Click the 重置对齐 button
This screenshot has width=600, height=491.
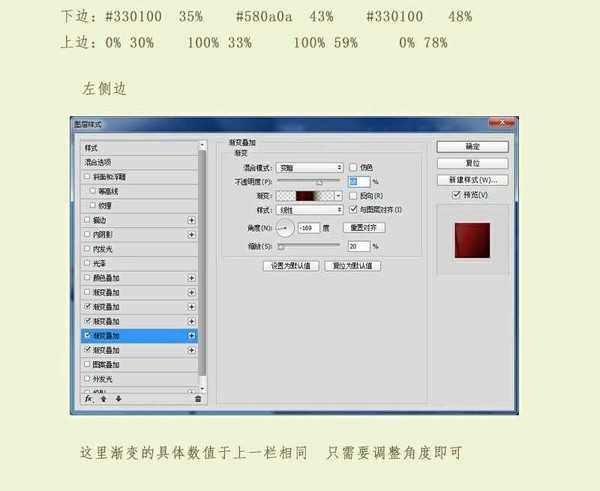pos(364,228)
